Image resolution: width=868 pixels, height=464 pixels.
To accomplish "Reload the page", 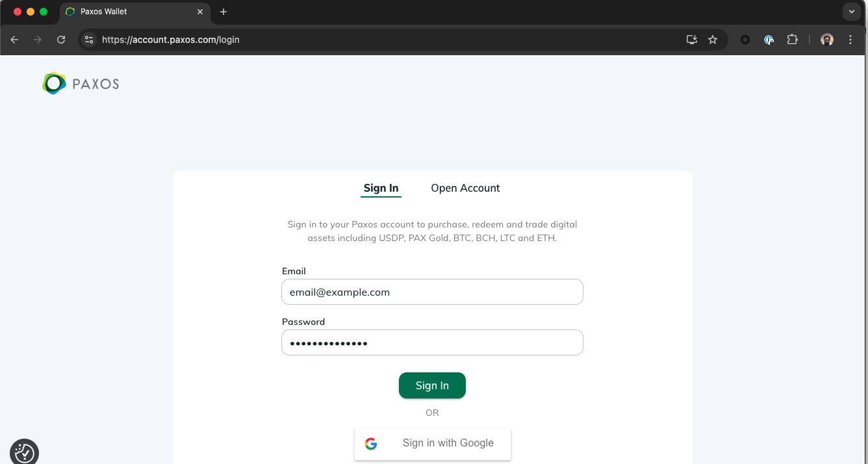I will (61, 40).
